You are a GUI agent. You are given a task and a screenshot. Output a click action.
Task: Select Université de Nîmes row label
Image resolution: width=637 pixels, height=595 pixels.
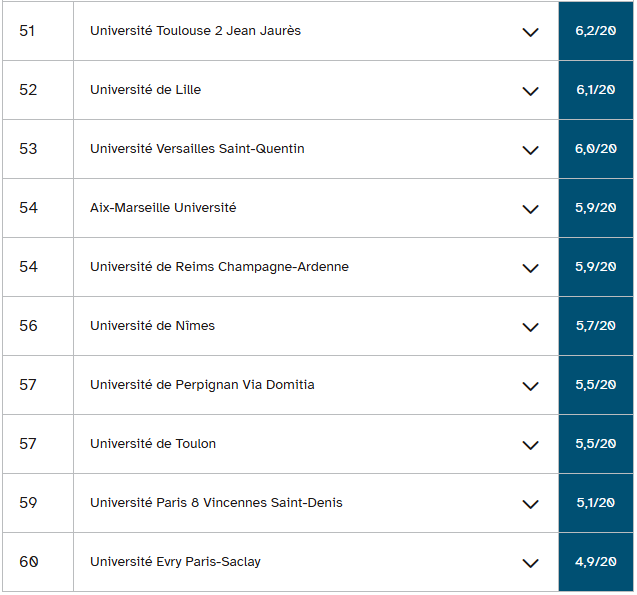coord(152,326)
